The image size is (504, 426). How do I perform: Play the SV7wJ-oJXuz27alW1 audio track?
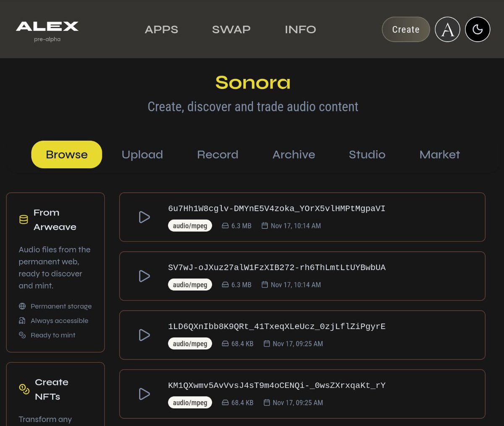144,276
